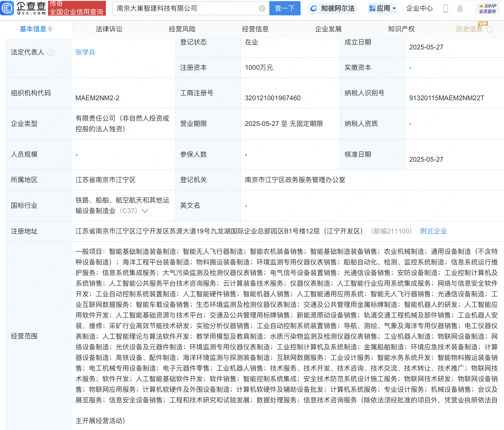504x430 pixels.
Task: Open SVIP member services
Action: [488, 9]
